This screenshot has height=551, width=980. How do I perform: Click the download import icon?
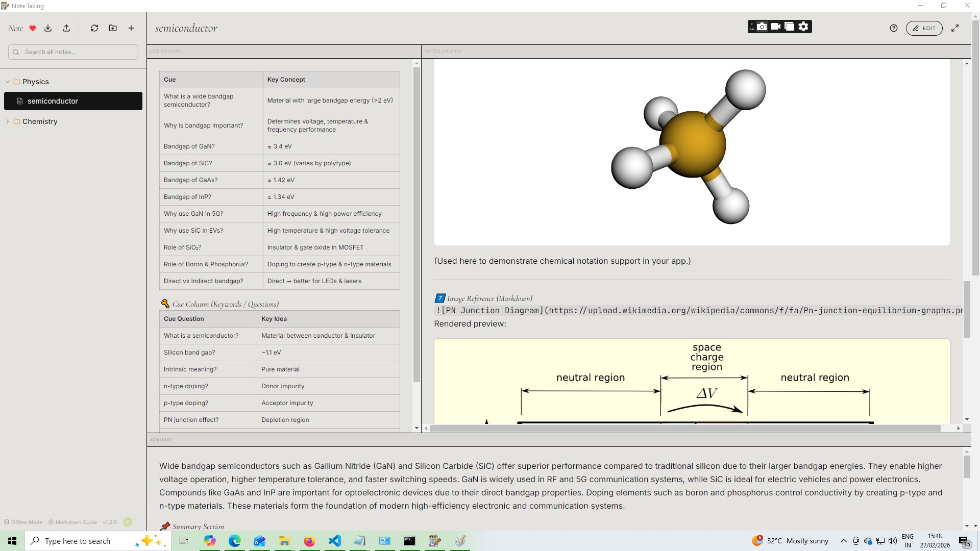[48, 29]
